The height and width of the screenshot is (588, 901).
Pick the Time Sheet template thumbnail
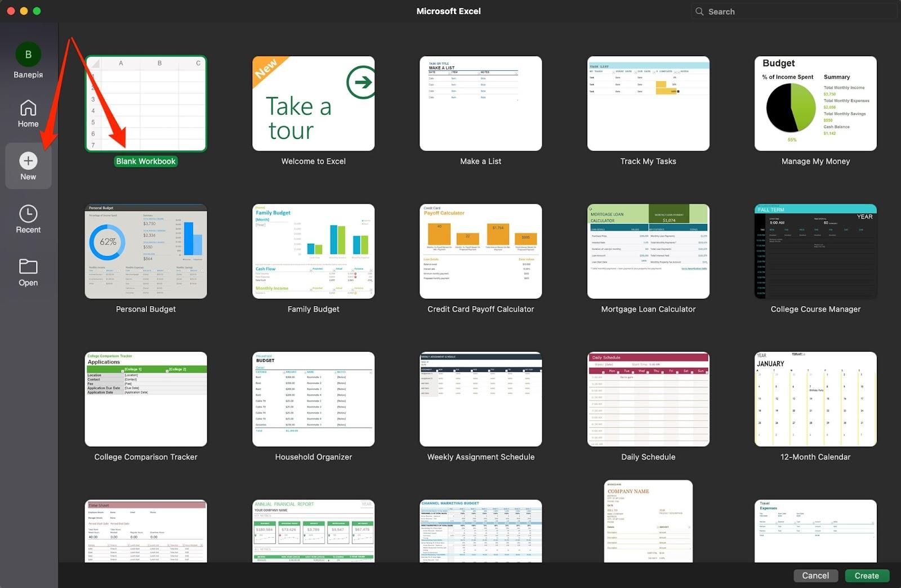(146, 531)
